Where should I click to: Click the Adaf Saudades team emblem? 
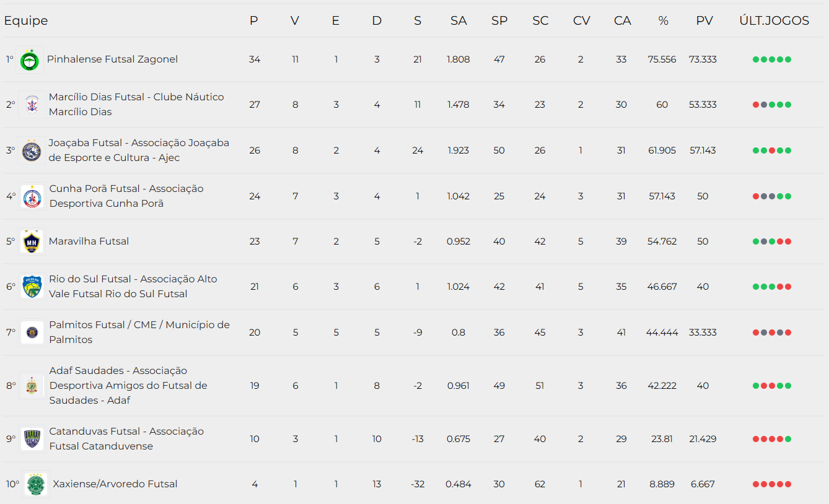[x=32, y=386]
